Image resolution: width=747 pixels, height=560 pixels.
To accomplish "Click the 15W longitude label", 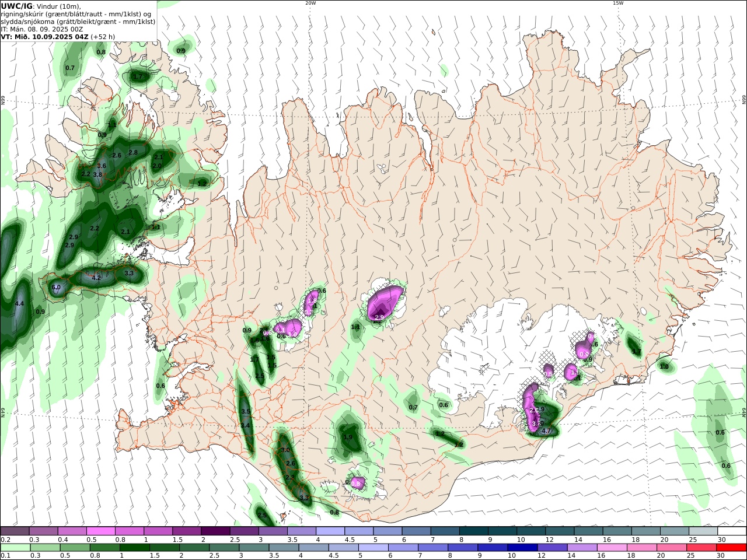I will [x=618, y=3].
